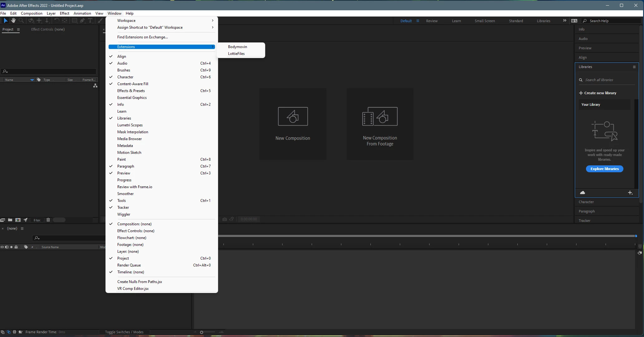Toggle off the Tracker panel entry

click(x=123, y=208)
